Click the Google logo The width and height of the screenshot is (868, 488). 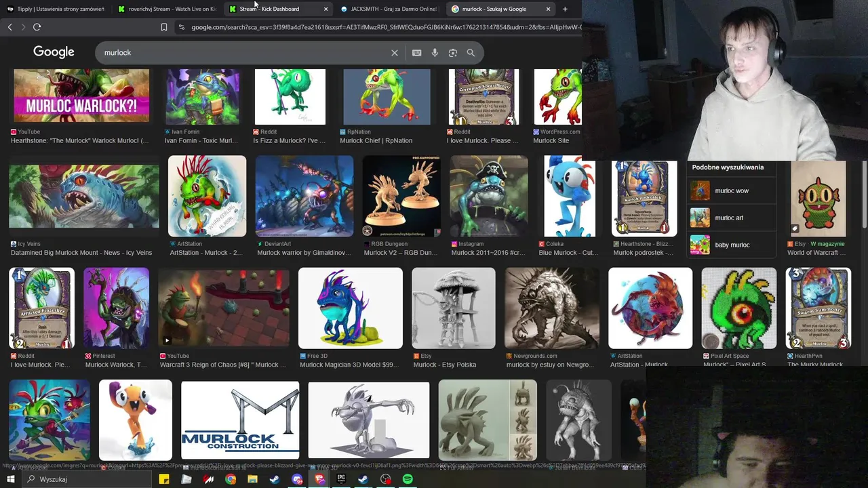(x=54, y=52)
